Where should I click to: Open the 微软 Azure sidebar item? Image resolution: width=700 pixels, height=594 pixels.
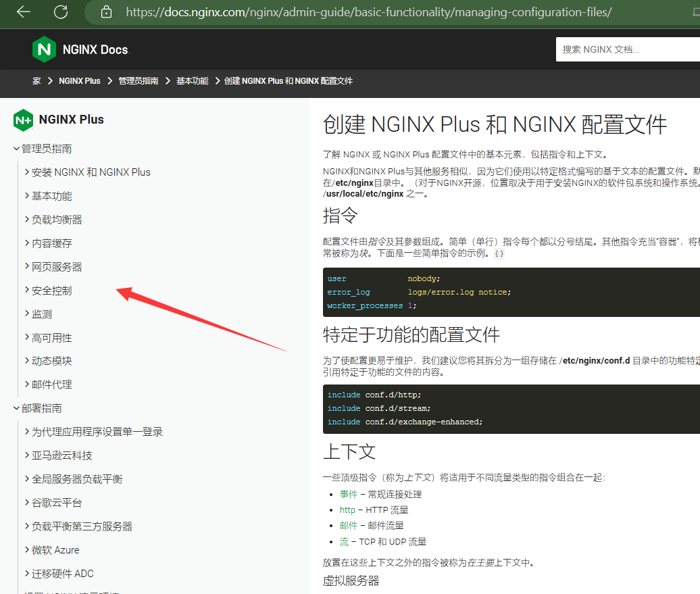coord(55,550)
